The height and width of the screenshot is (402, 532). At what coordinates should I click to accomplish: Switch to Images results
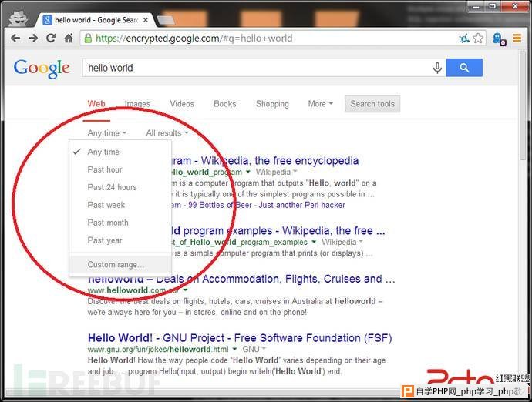click(137, 104)
